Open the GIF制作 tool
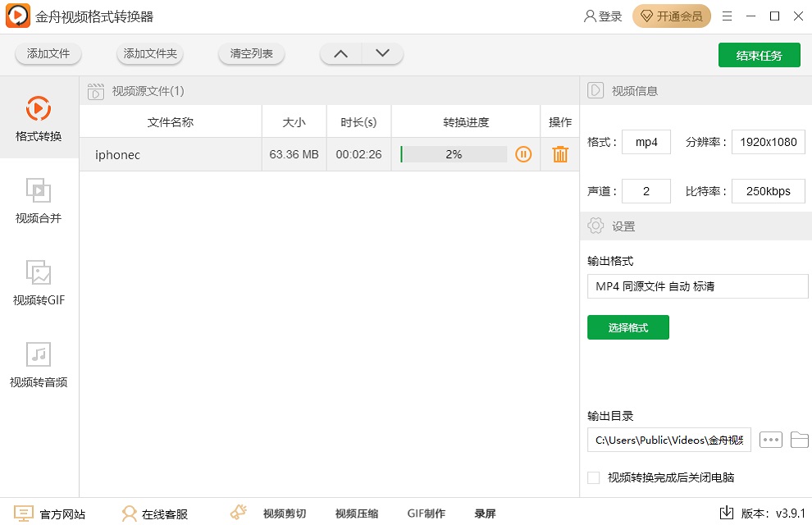 coord(426,513)
